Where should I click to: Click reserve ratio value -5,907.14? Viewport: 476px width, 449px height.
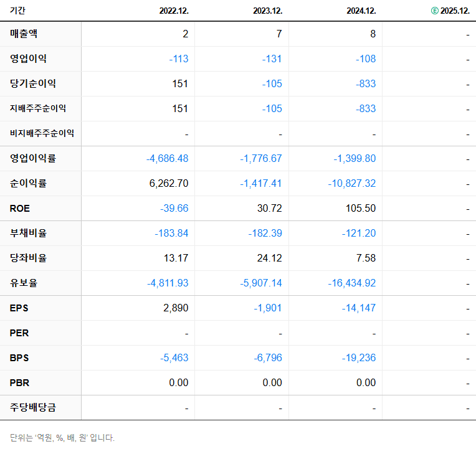[261, 283]
